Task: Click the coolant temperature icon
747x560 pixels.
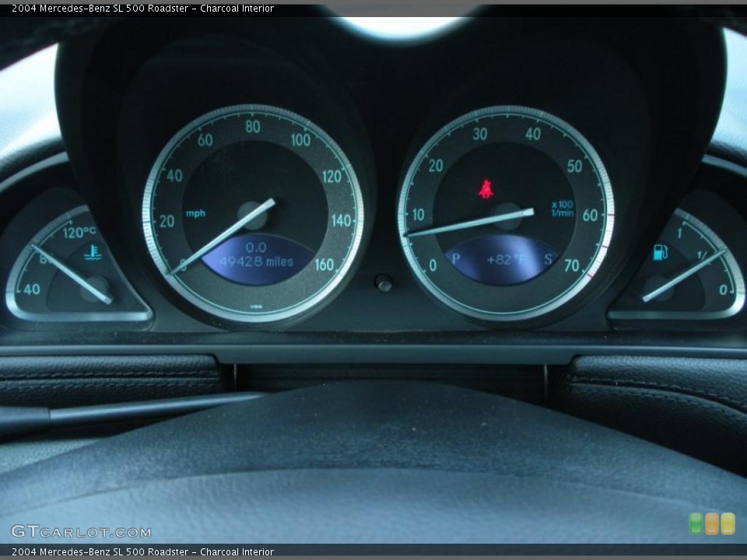Action: pos(93,252)
